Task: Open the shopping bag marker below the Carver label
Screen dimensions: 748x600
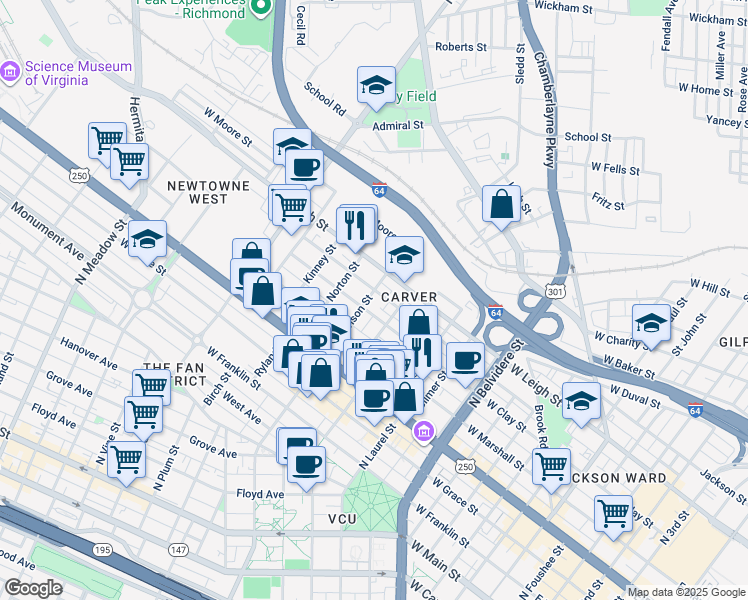Action: [418, 322]
